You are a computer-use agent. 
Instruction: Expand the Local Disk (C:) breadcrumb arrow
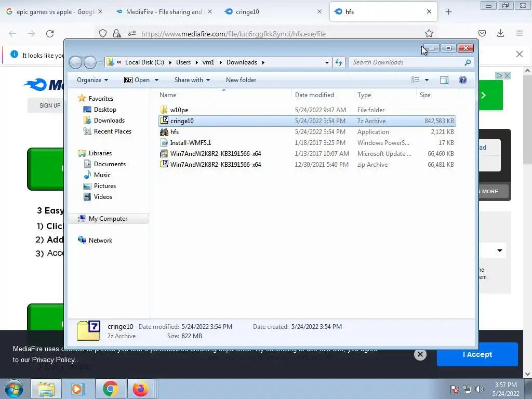170,62
